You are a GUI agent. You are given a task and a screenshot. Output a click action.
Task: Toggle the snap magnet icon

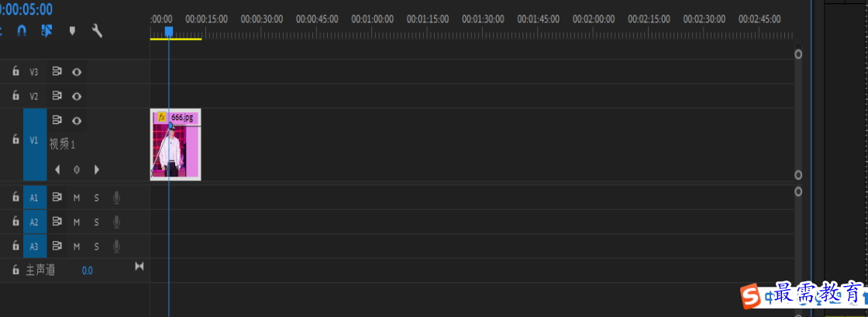click(22, 31)
